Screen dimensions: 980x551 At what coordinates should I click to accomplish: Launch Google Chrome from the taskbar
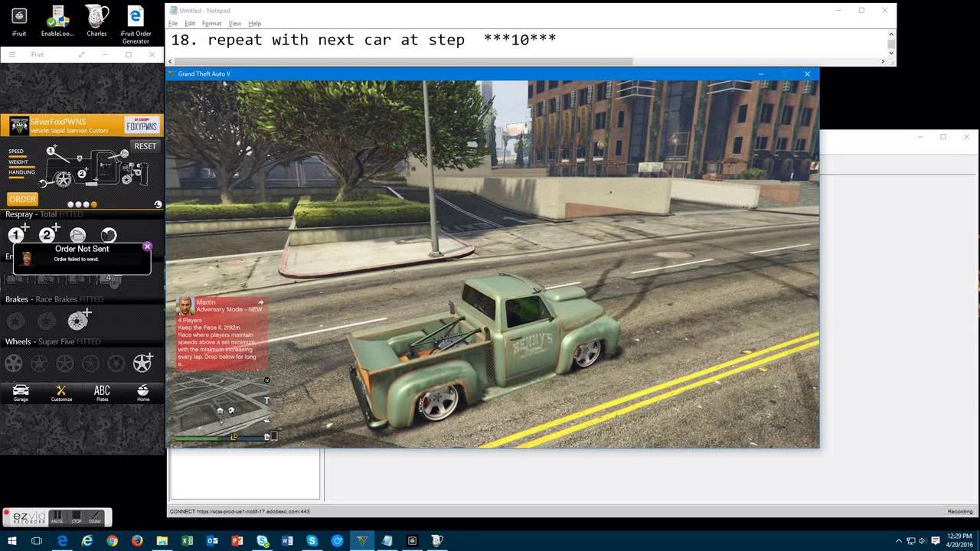pos(113,540)
